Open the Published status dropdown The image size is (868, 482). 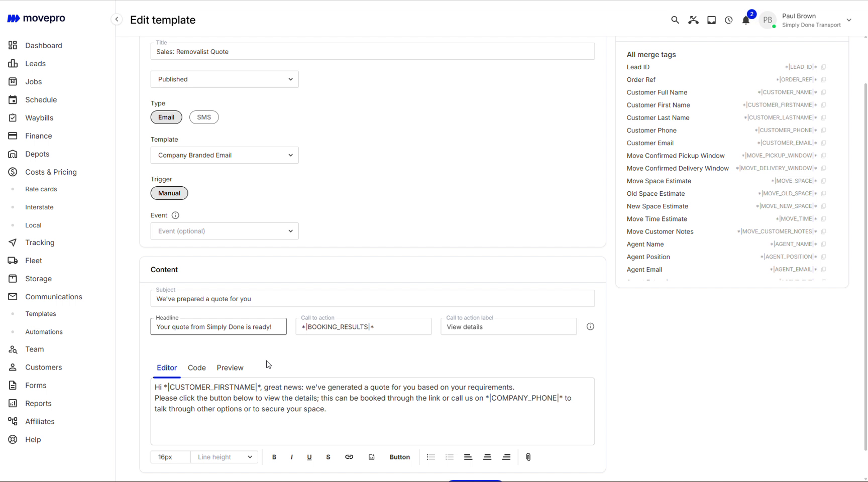click(x=225, y=79)
